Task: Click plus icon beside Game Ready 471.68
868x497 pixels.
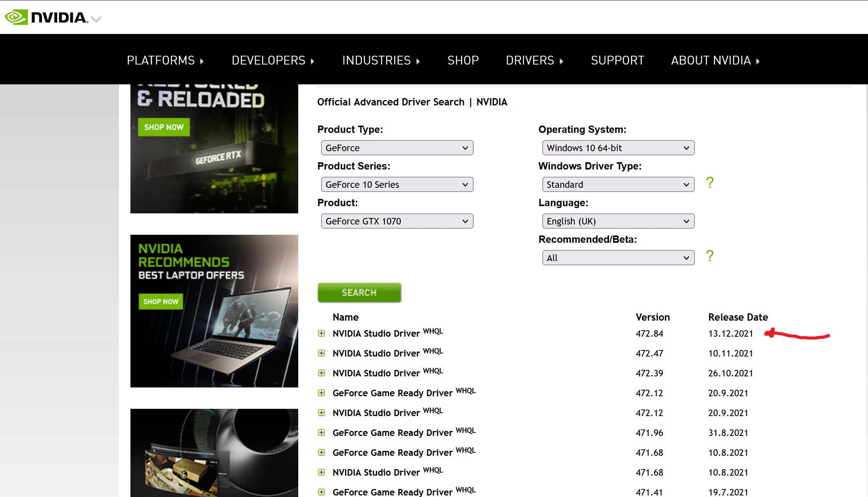Action: [x=321, y=452]
